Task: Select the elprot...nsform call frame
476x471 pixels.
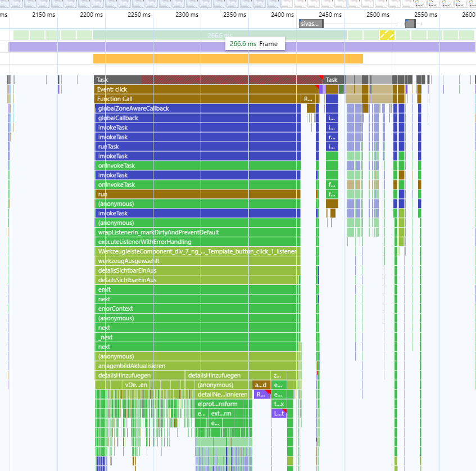Action: (218, 404)
